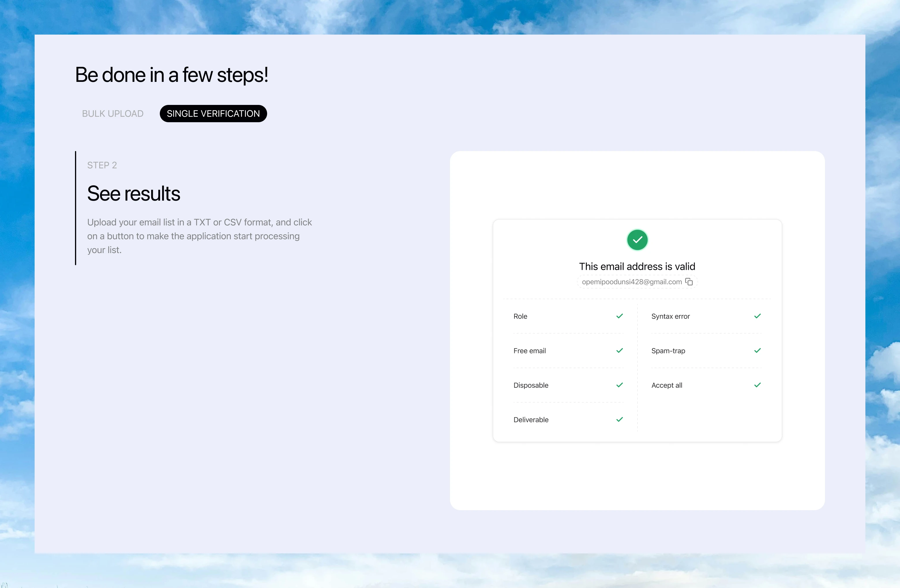Click the STEP 2 label

102,165
